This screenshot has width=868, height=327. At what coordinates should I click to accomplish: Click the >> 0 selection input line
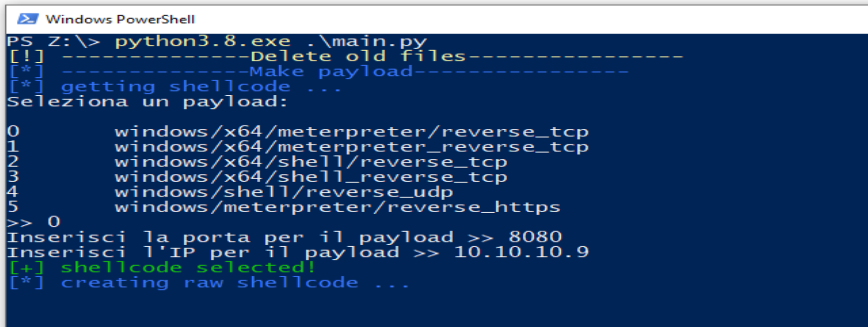tap(33, 222)
